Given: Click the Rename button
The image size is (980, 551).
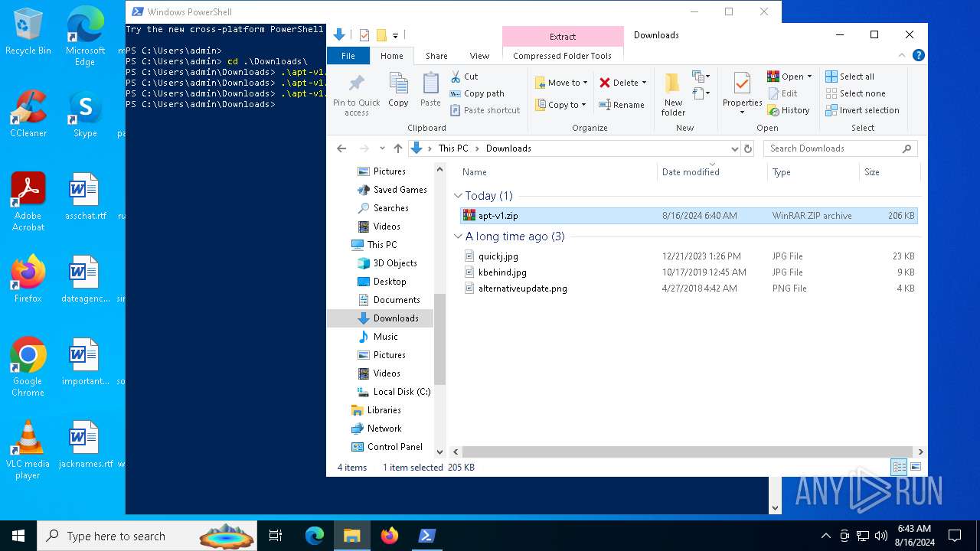Looking at the screenshot, I should coord(622,105).
